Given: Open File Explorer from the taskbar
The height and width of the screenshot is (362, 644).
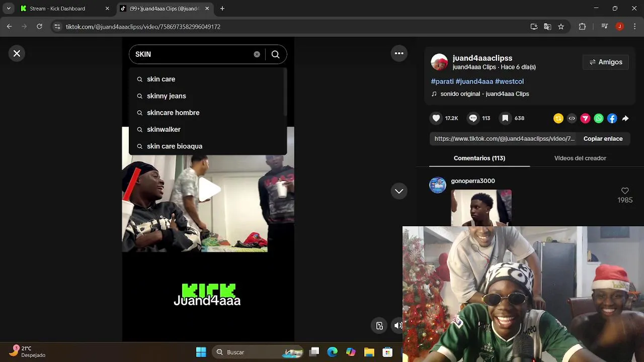Looking at the screenshot, I should [369, 352].
